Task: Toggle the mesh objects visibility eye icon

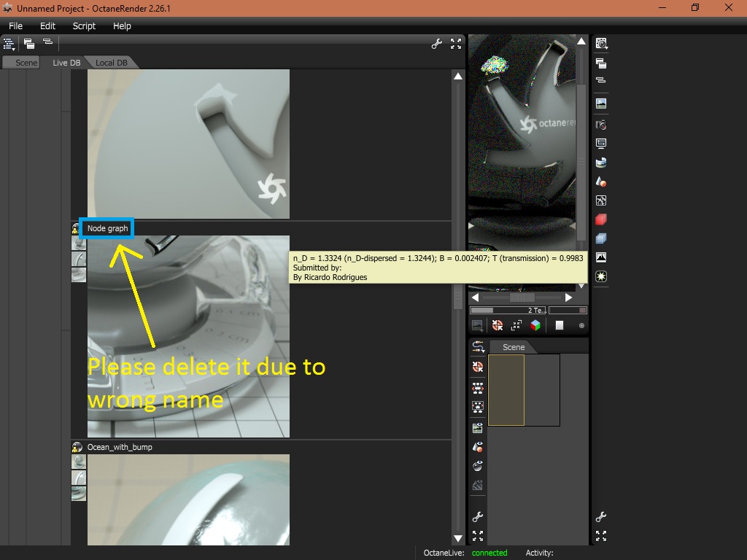Action: 477,447
